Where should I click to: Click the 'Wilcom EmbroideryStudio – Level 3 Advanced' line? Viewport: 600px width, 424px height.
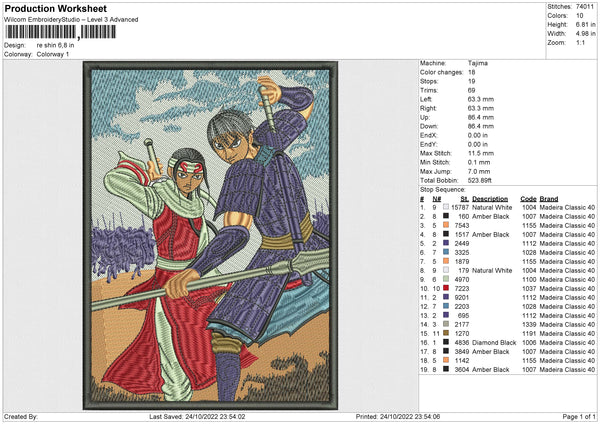(71, 20)
